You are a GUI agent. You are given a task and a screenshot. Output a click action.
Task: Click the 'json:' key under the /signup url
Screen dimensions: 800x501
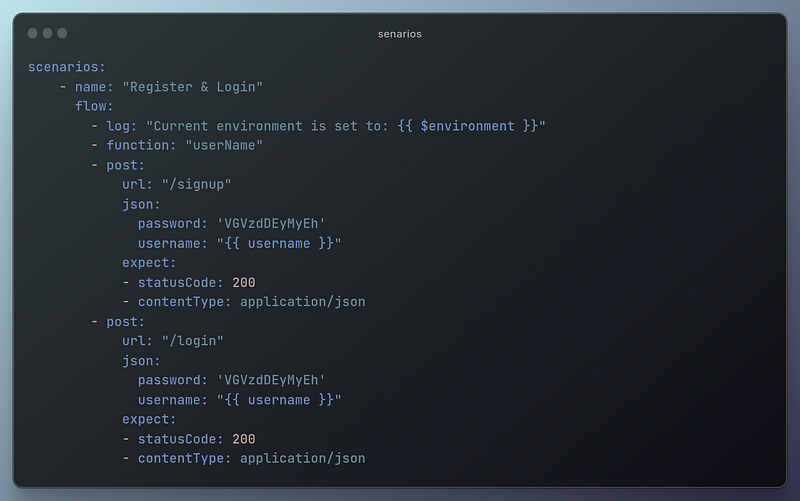point(141,204)
